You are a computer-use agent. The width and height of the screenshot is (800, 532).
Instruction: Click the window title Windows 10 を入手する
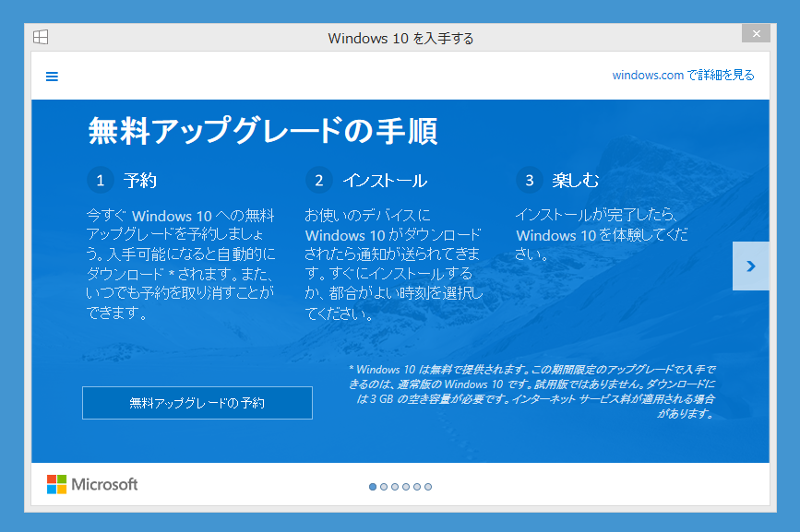click(400, 38)
